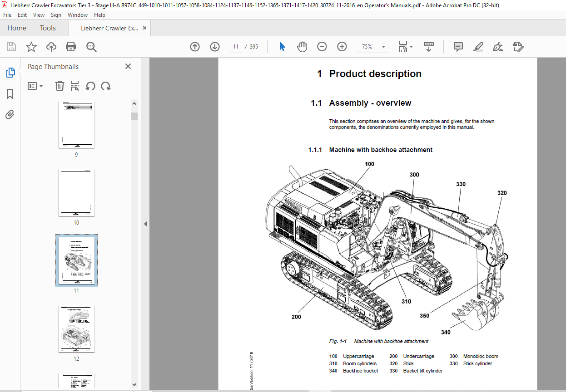Click the page break insert icon
The height and width of the screenshot is (392, 566).
coord(75,86)
